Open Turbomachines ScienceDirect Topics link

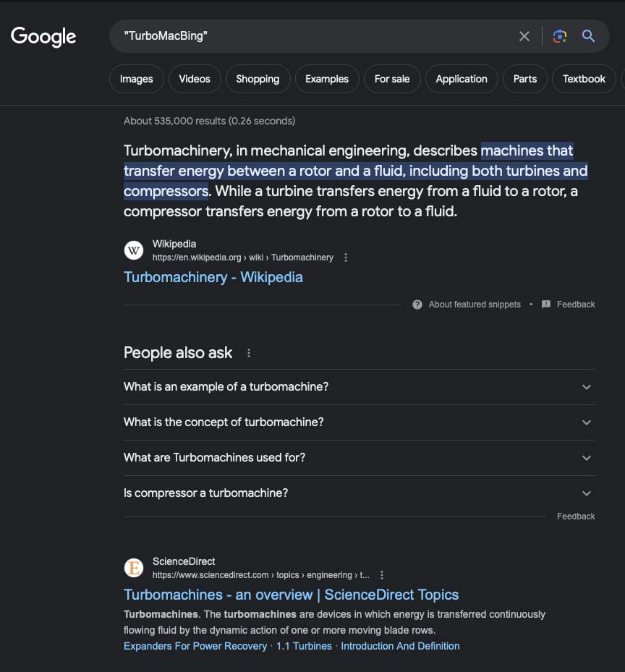click(291, 595)
